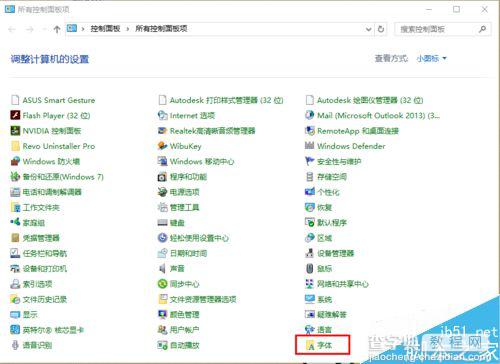Click the 程序和功能 icon
Screen dimensions: 500x364
coord(162,177)
